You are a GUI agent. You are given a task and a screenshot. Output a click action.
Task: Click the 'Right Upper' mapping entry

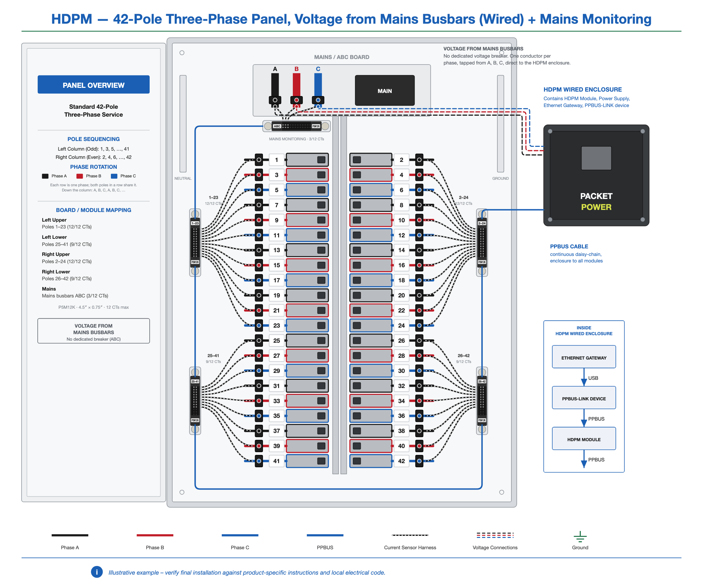pos(67,258)
